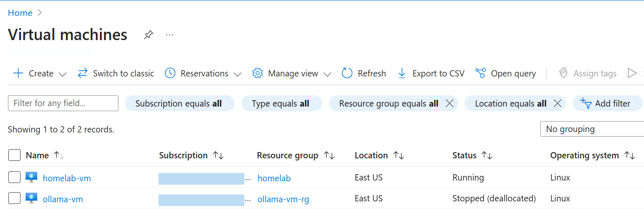Sort by the Name column
The width and height of the screenshot is (644, 216).
coord(45,155)
